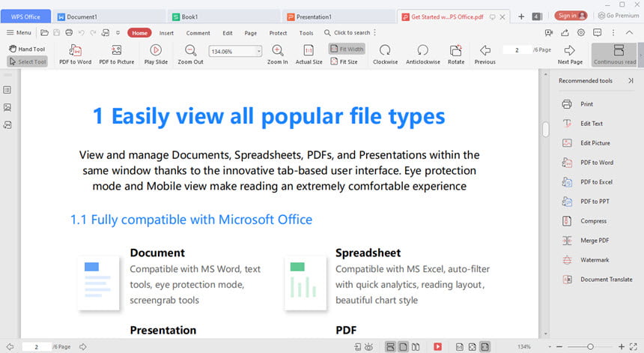Select the Hand Tool
This screenshot has width=644, height=353.
(27, 49)
